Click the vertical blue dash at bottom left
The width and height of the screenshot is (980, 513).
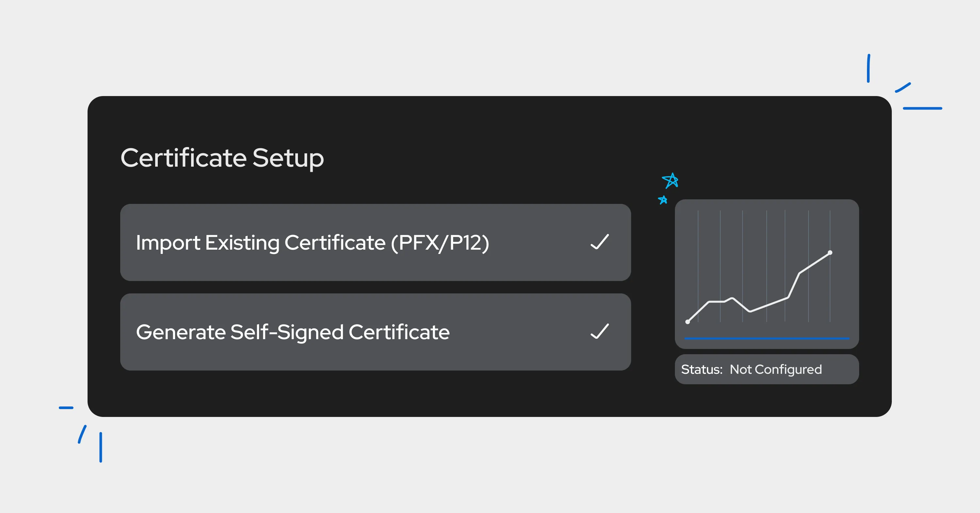tap(101, 447)
